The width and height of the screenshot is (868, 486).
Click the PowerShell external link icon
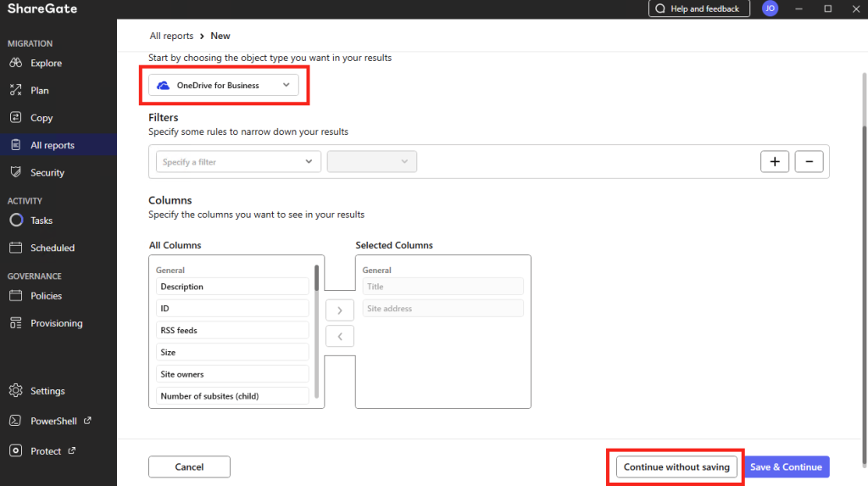[x=87, y=421]
